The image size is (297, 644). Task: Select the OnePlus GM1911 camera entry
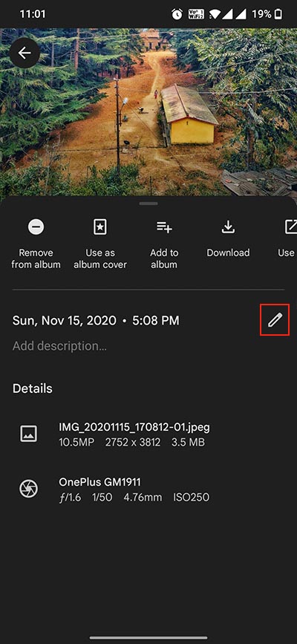point(99,482)
